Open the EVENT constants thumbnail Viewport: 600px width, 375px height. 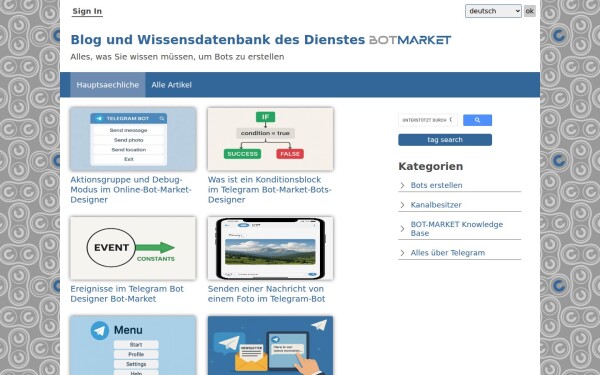coord(133,248)
